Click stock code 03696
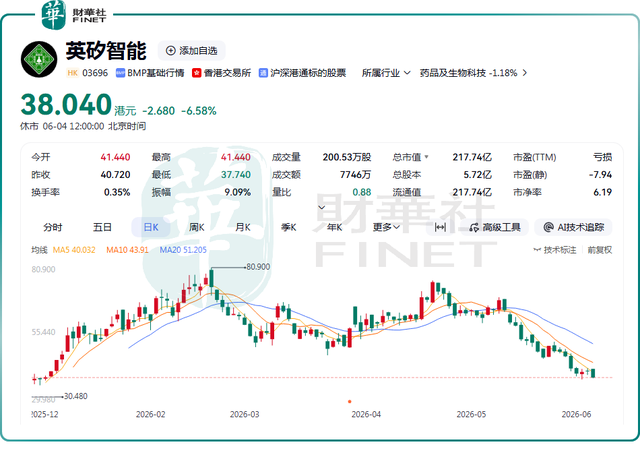This screenshot has width=640, height=455. coord(95,73)
